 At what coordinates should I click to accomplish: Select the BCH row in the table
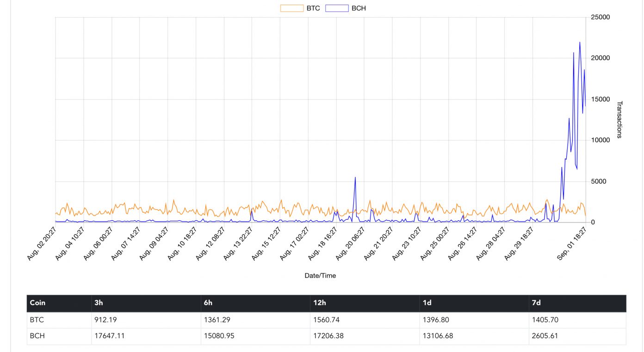(36, 336)
